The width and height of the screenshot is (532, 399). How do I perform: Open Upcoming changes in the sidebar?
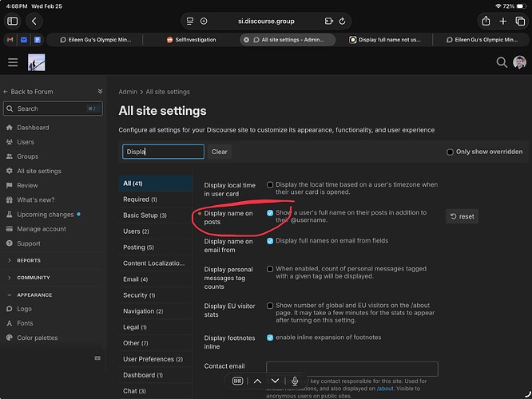(45, 215)
